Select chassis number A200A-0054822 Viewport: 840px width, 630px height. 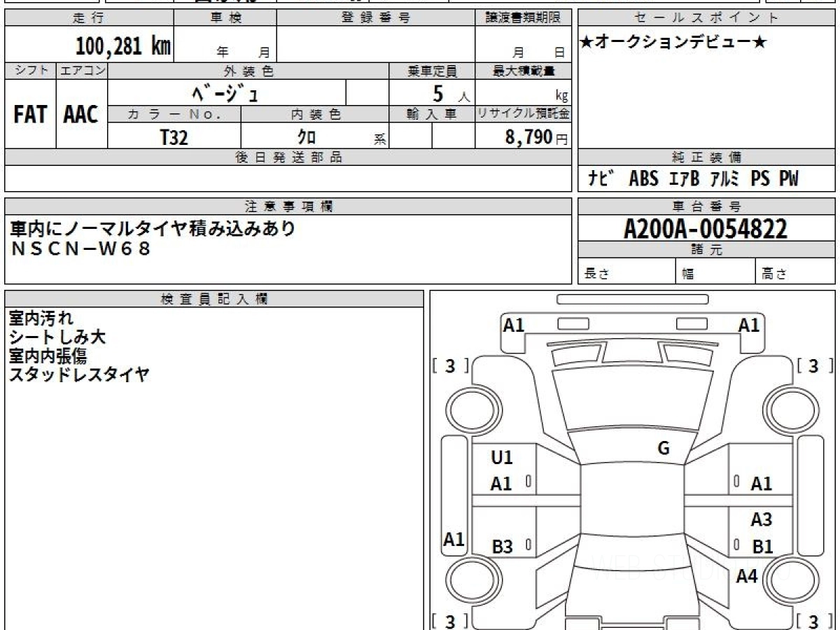706,228
